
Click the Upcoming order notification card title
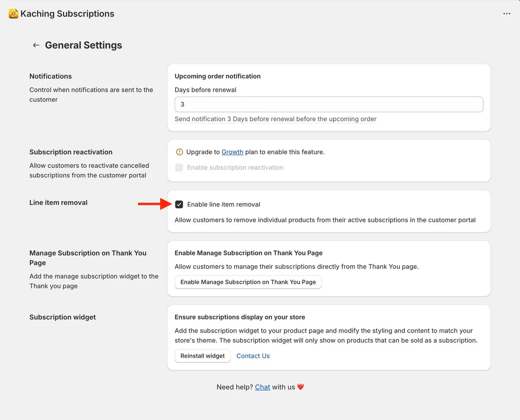[x=218, y=76]
